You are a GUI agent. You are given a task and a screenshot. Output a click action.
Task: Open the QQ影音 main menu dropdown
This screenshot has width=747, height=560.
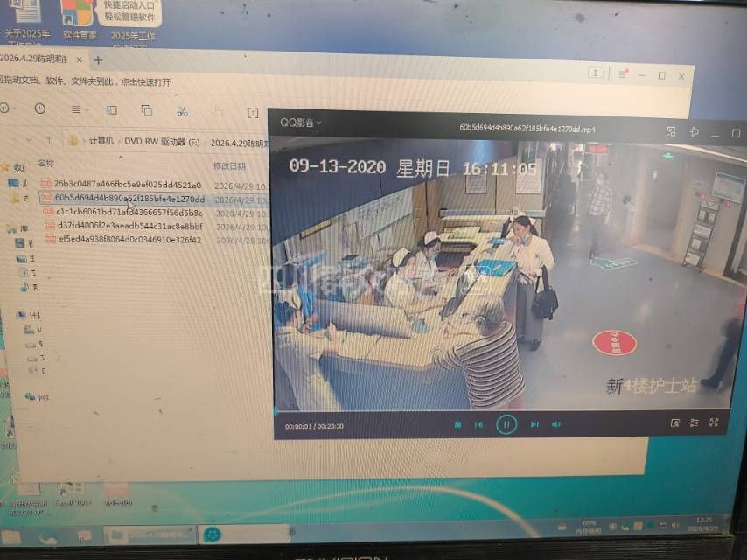tap(301, 122)
